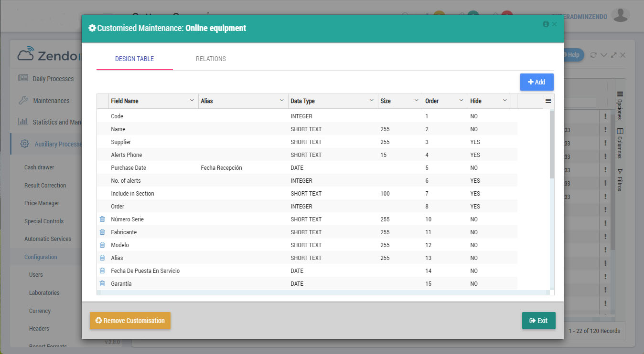Open the Filtros side panel

pos(620,180)
